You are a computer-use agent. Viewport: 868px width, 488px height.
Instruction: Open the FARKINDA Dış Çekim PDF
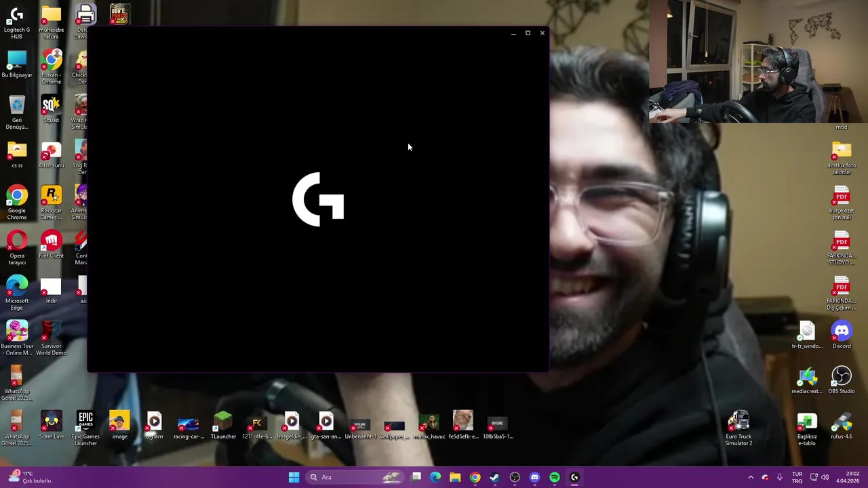pyautogui.click(x=842, y=293)
